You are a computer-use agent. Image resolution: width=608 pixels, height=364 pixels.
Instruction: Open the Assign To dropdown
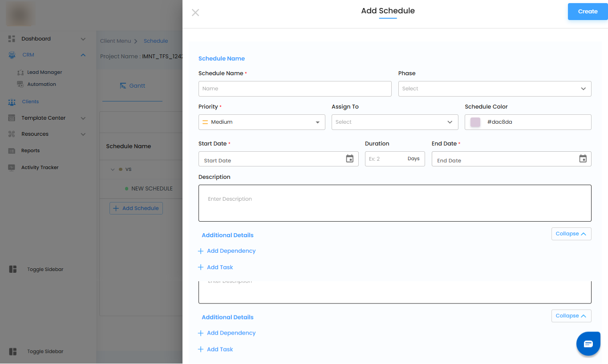[x=395, y=122]
